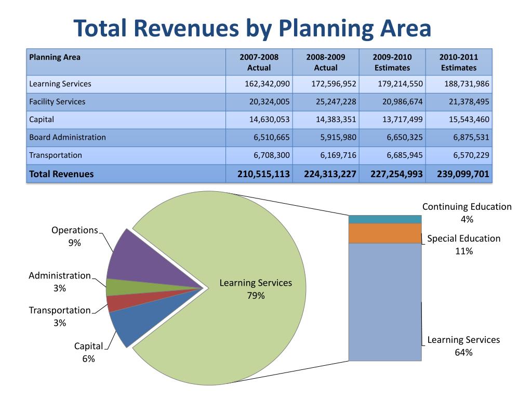The image size is (532, 399).
Task: Select the total 210,515,113
Action: (263, 174)
